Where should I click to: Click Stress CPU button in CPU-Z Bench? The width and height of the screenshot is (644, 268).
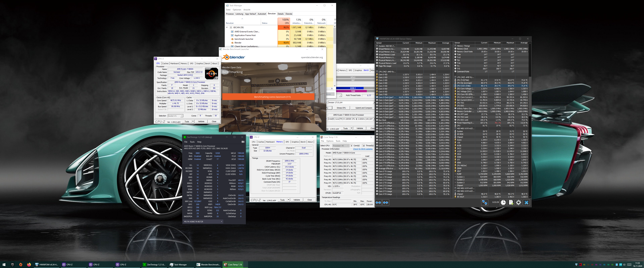341,108
